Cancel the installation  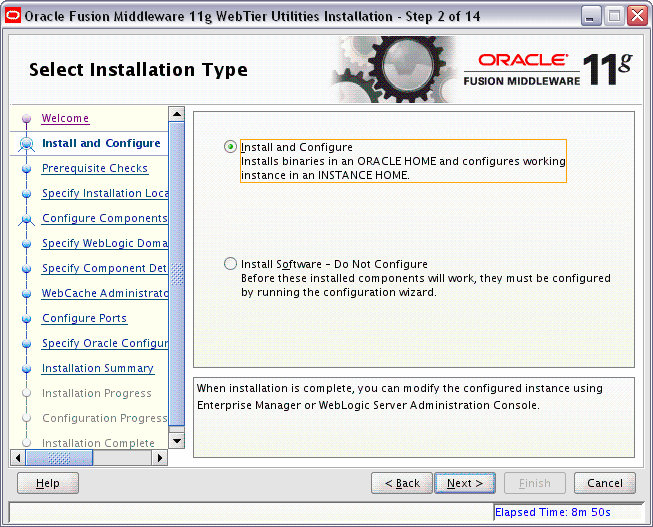[605, 483]
